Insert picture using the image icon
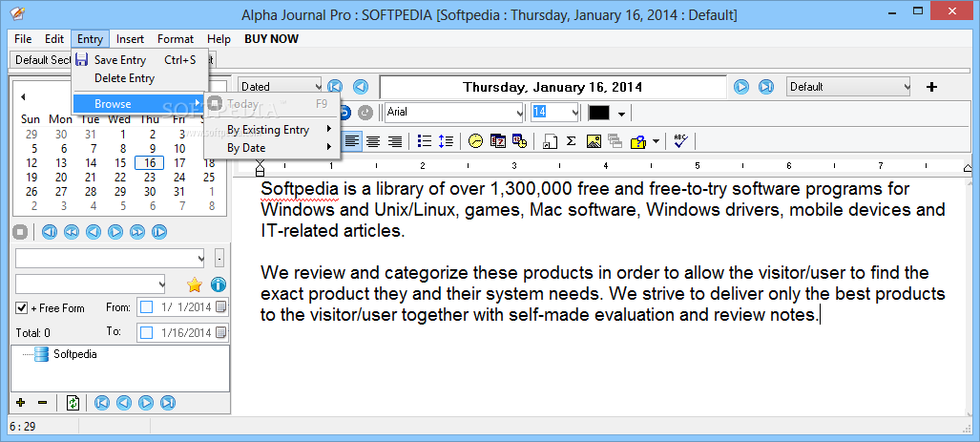The height and width of the screenshot is (442, 980). pos(594,141)
